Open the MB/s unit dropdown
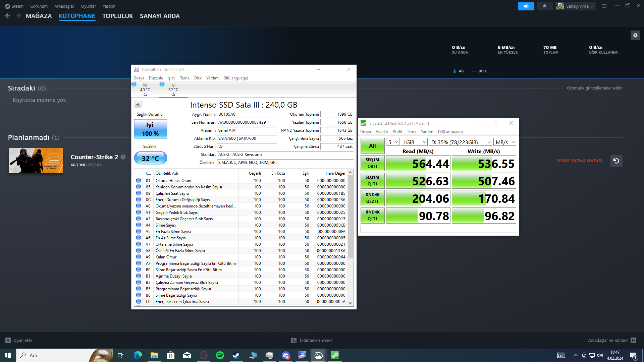The height and width of the screenshot is (362, 644). pos(504,142)
